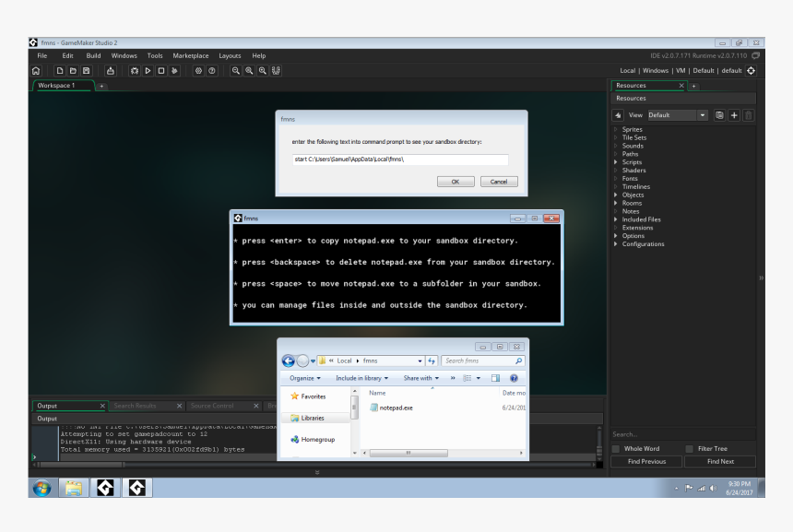The height and width of the screenshot is (532, 793).
Task: Expand the Objects resource tree
Action: pyautogui.click(x=618, y=195)
